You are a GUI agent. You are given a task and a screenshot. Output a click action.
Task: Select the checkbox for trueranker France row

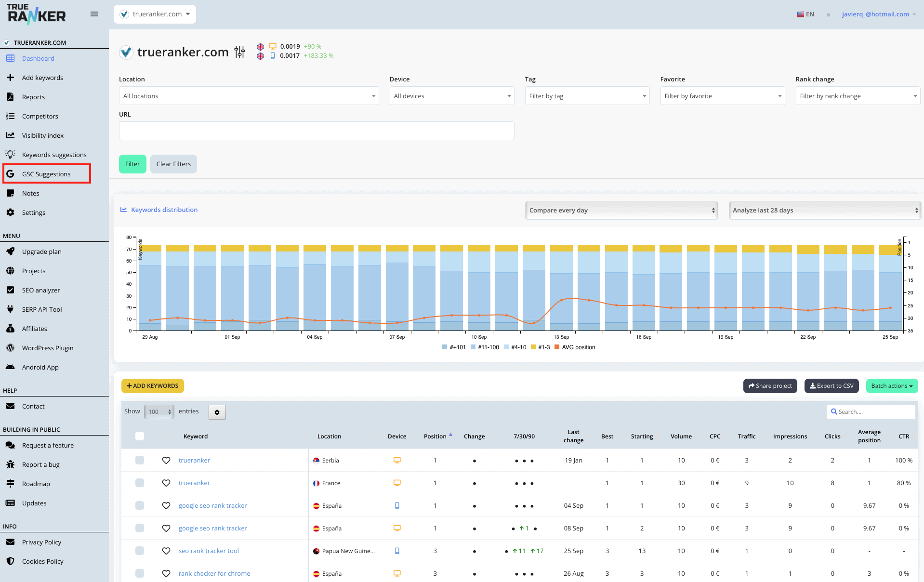point(140,483)
